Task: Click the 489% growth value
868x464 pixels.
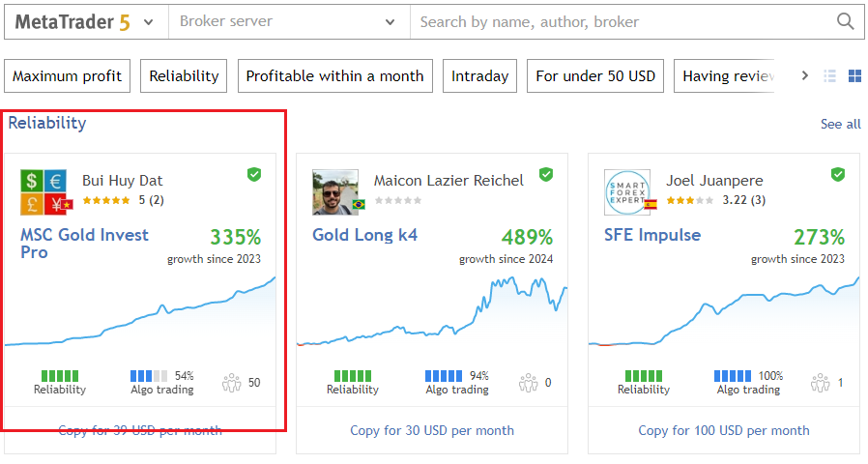Action: pyautogui.click(x=527, y=238)
